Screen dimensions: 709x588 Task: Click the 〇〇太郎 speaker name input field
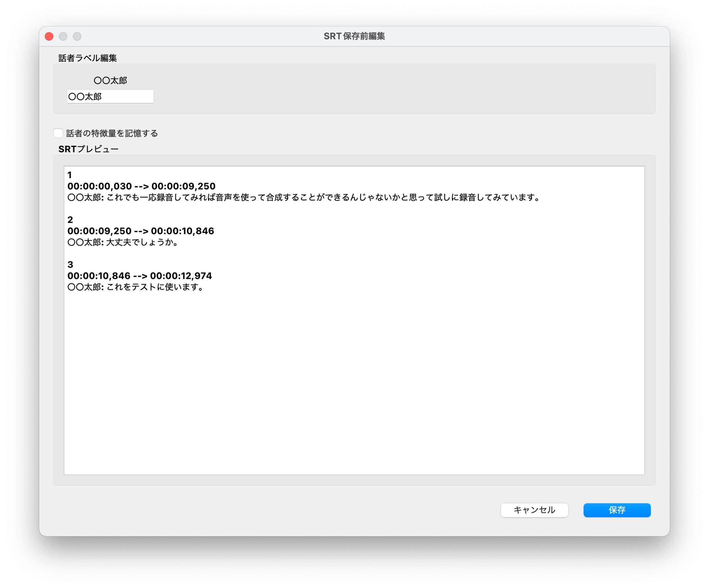click(110, 96)
